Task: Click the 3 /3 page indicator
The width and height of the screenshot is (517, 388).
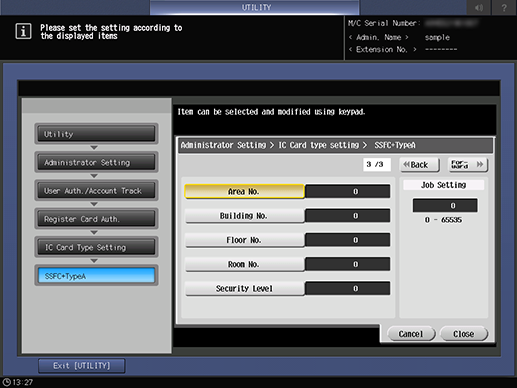Action: pyautogui.click(x=377, y=164)
